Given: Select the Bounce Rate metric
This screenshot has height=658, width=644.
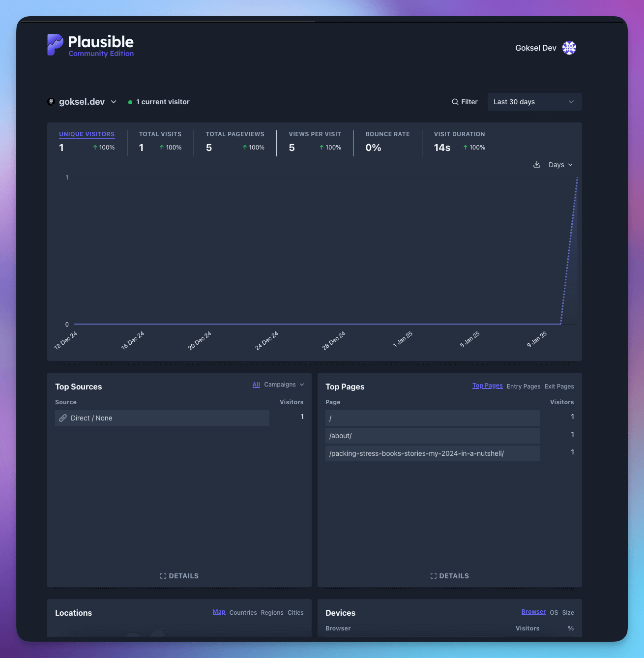Looking at the screenshot, I should pos(387,142).
